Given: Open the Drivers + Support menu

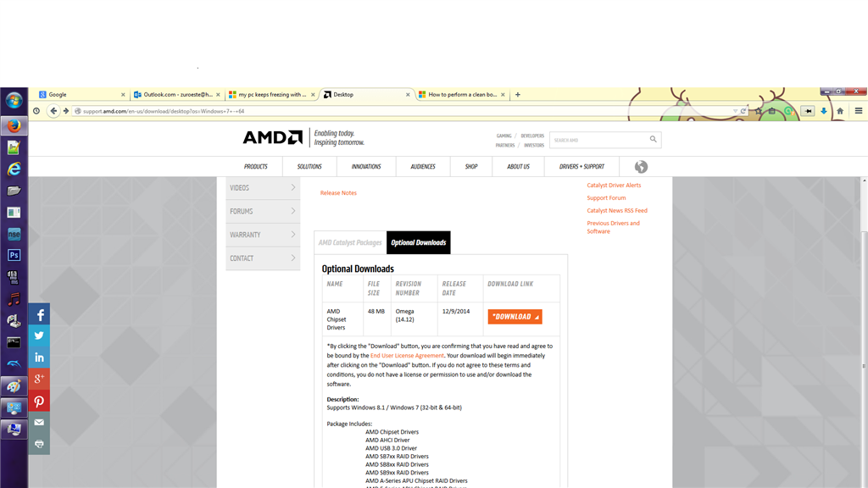Looking at the screenshot, I should (581, 167).
